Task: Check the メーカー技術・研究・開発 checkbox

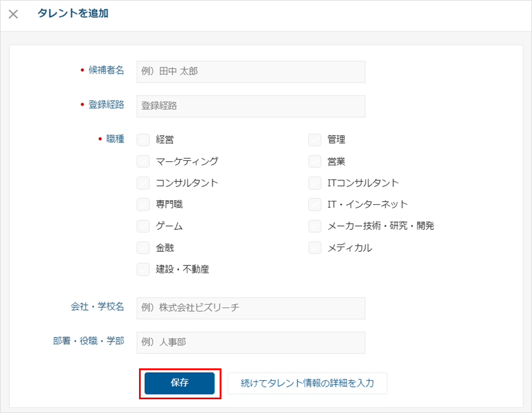Action: [x=315, y=226]
